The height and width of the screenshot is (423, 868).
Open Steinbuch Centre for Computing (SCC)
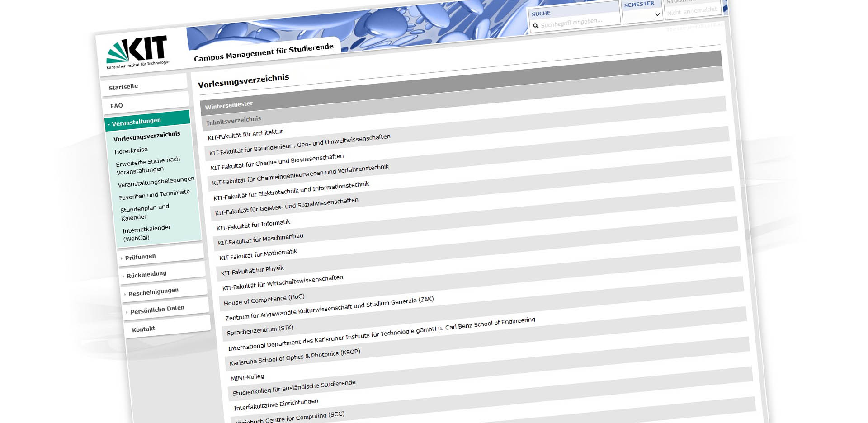pos(289,418)
